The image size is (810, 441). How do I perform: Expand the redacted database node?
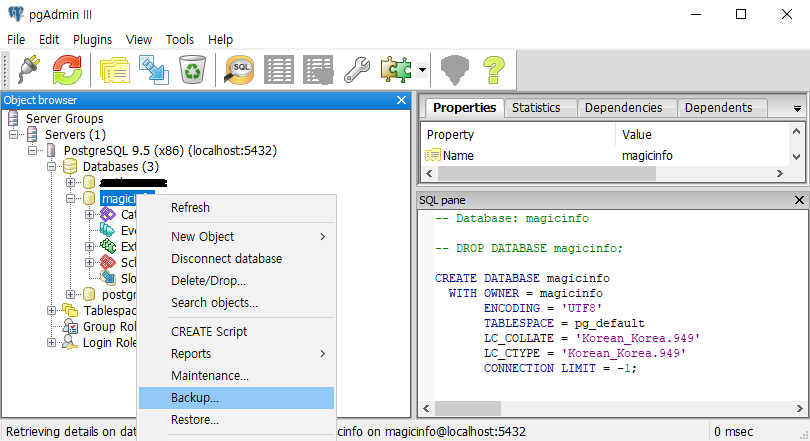pos(71,182)
